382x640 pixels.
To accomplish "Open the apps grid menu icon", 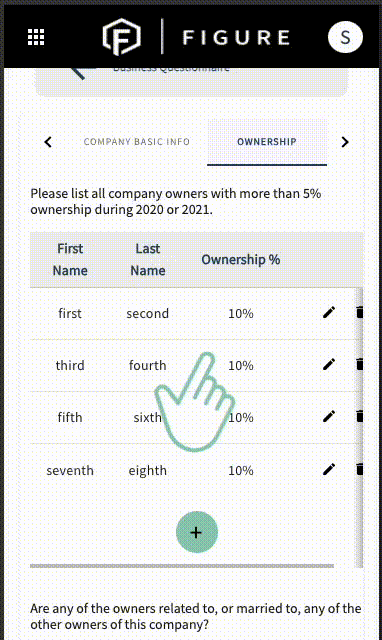I will [x=36, y=37].
